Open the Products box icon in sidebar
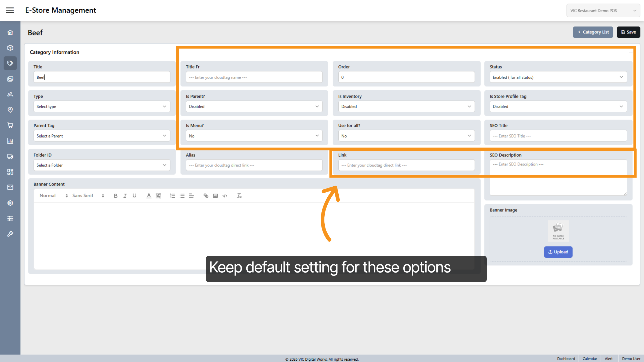644x362 pixels. point(10,48)
